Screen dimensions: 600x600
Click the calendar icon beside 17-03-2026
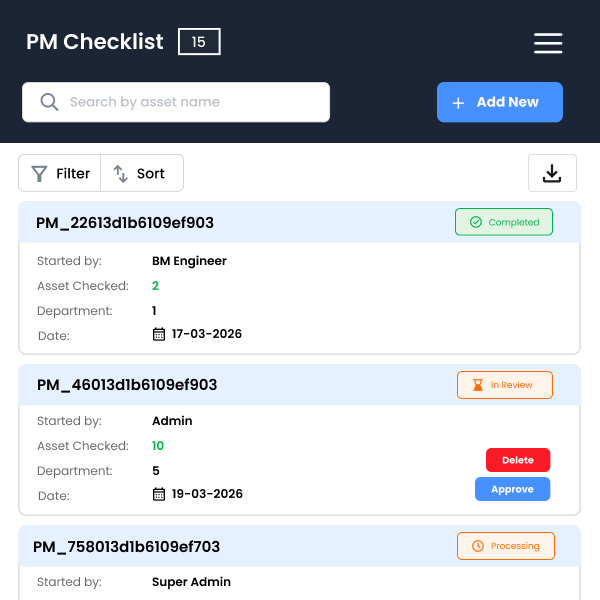[x=158, y=334]
